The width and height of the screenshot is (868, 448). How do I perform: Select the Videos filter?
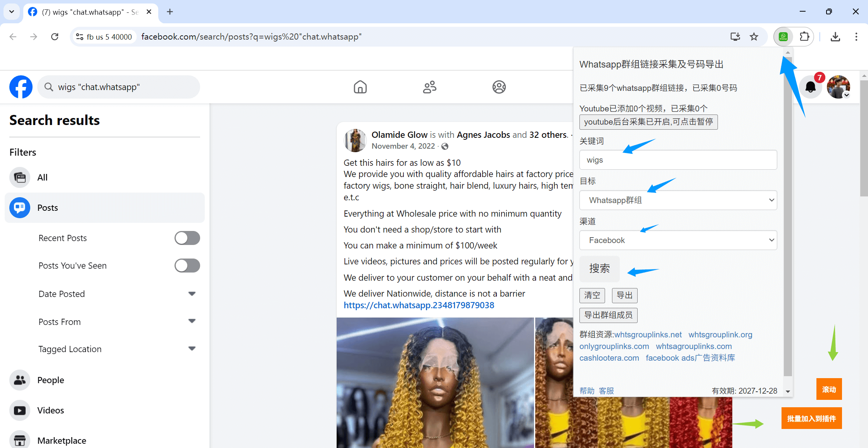click(x=50, y=410)
